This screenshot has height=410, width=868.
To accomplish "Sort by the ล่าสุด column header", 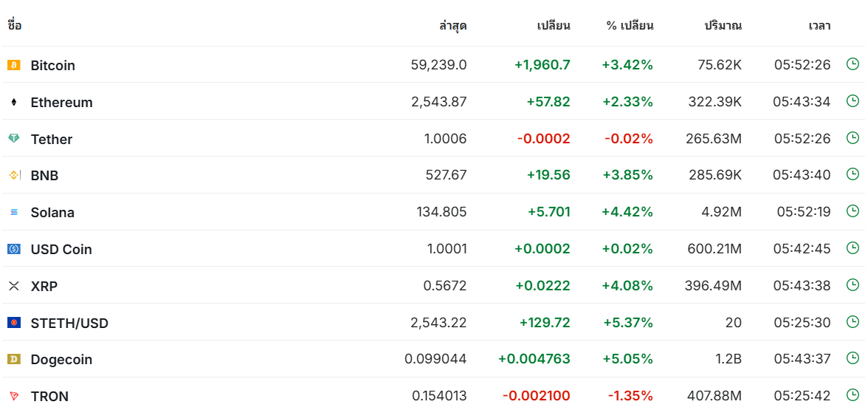I will pyautogui.click(x=453, y=25).
